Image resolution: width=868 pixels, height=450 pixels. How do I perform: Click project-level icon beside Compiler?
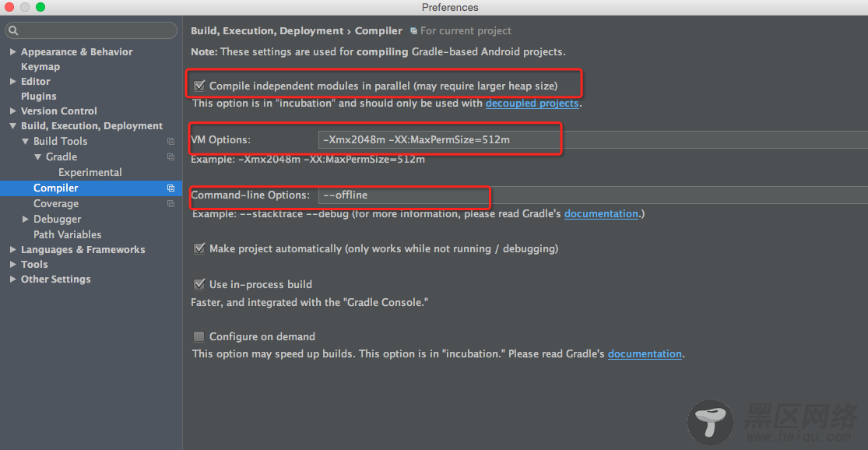coord(171,188)
